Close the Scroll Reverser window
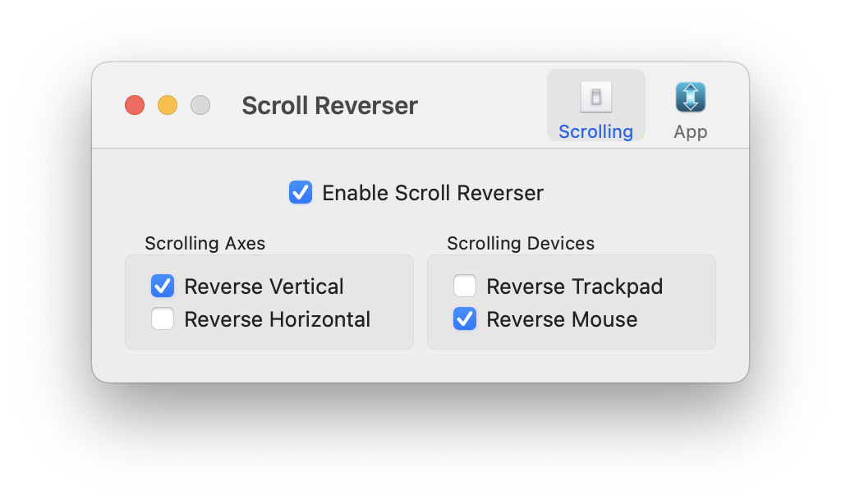Image resolution: width=841 pixels, height=504 pixels. coord(135,105)
